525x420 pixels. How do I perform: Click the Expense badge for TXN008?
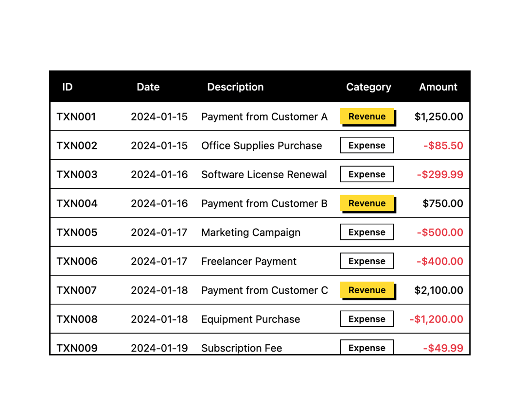367,319
